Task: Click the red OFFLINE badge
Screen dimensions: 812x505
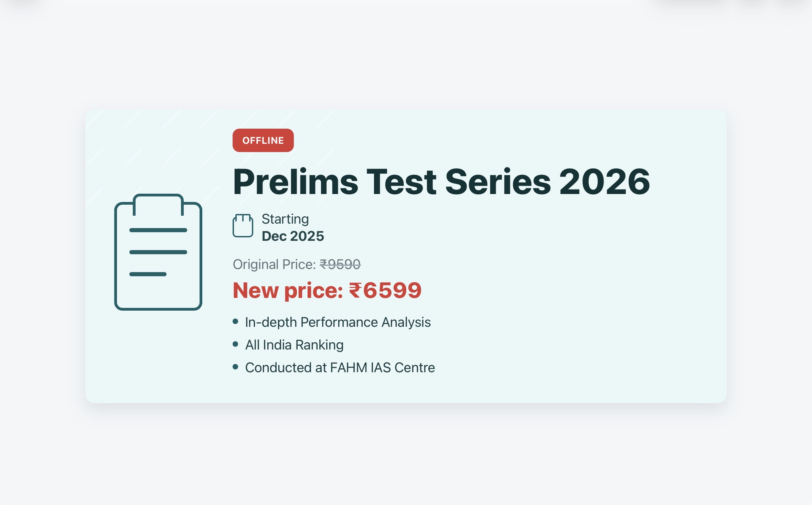Action: click(x=263, y=140)
